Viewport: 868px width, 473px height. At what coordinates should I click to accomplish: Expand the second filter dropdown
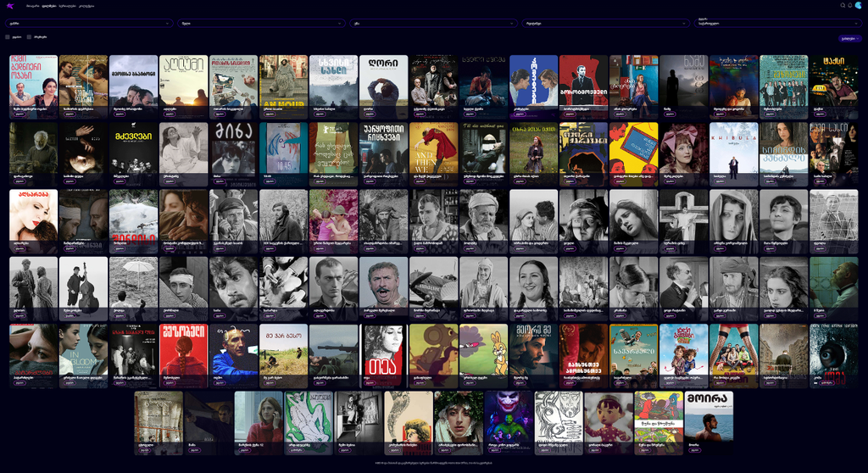pos(261,23)
